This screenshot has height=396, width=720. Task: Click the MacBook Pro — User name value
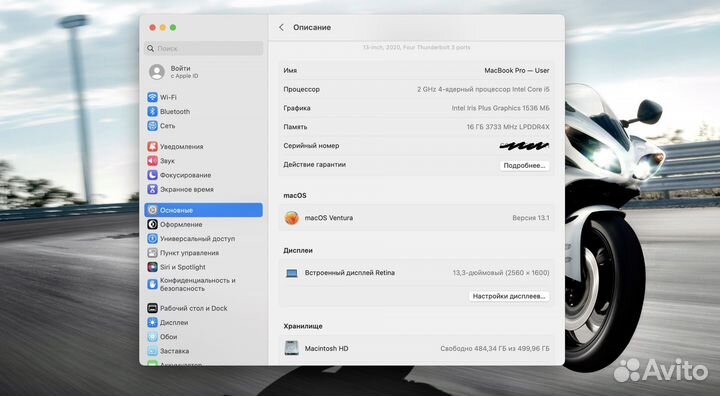(x=517, y=70)
